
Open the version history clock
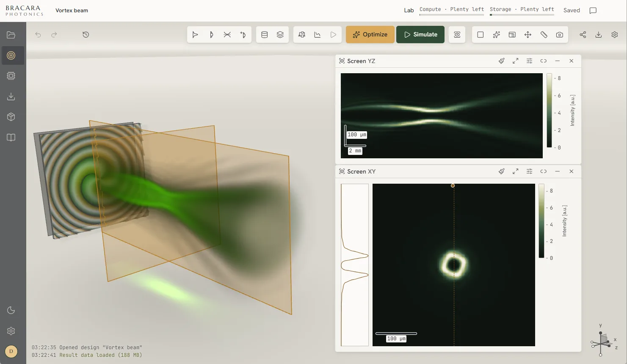tap(86, 35)
